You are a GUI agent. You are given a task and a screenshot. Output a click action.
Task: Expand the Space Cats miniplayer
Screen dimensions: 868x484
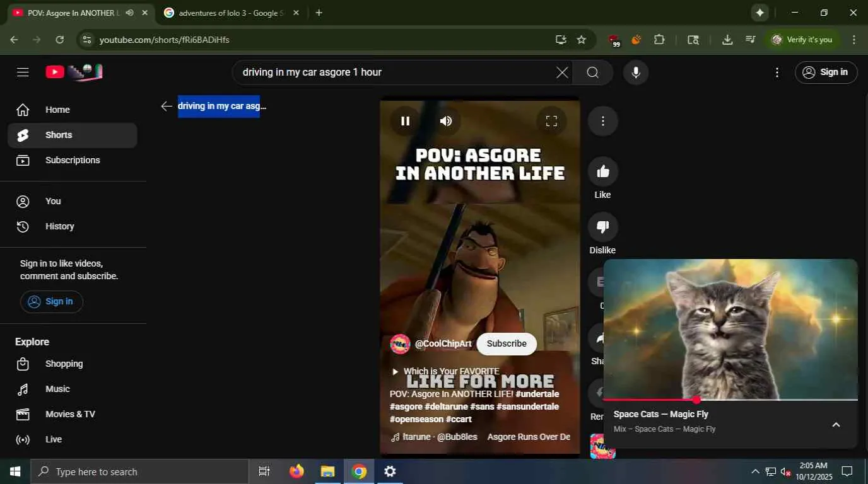tap(836, 425)
